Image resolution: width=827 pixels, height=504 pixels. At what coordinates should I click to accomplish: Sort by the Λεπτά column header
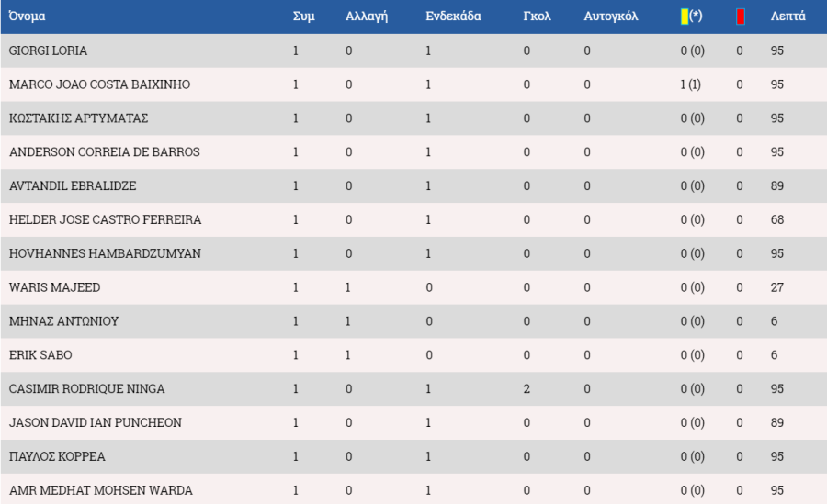coord(787,17)
